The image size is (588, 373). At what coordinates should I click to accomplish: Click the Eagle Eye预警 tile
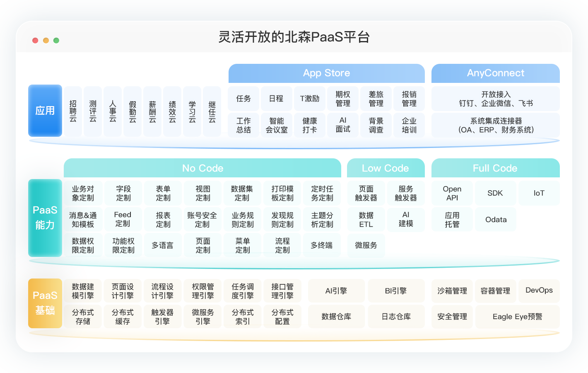[x=517, y=317]
